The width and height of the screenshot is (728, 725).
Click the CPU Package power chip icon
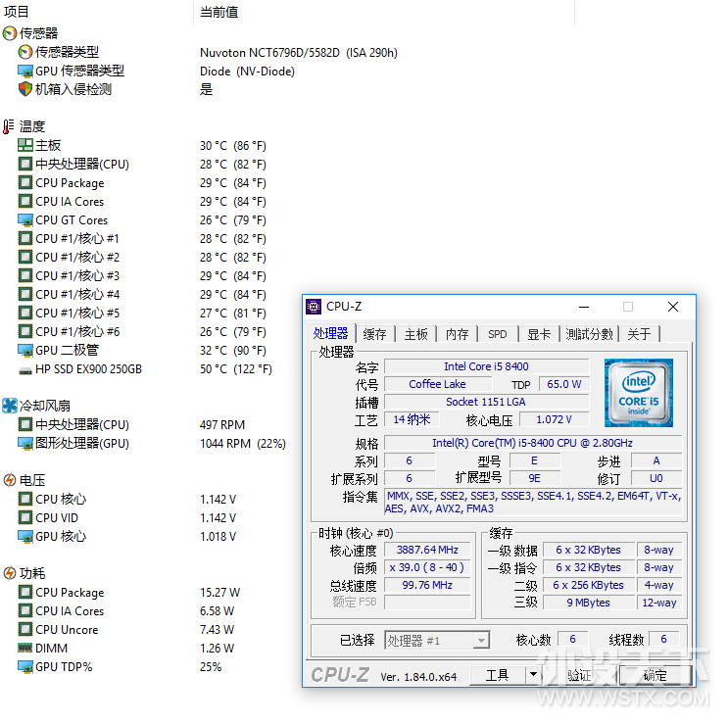click(25, 592)
